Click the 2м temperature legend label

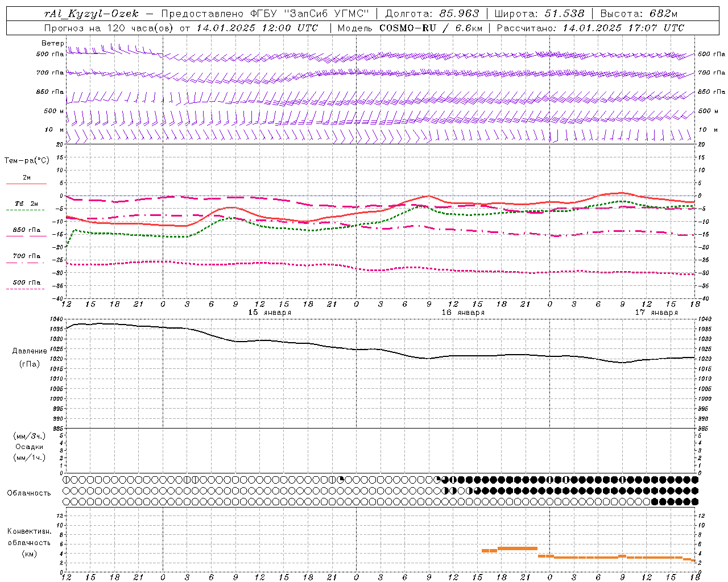pos(26,177)
